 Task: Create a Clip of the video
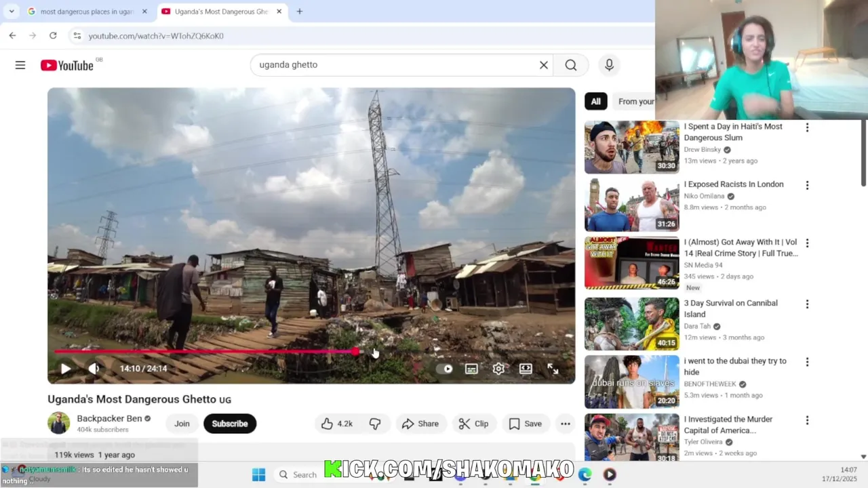(474, 424)
